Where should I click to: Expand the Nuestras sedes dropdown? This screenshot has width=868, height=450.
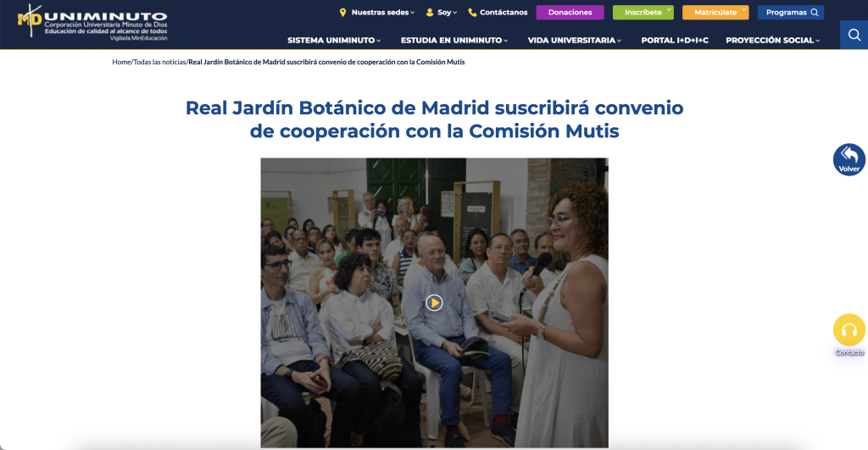click(382, 12)
